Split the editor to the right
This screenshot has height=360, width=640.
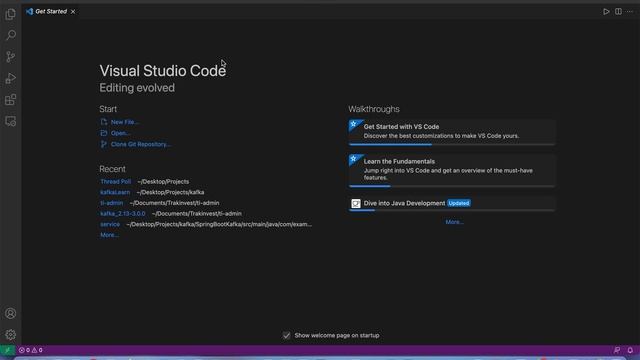coord(618,11)
